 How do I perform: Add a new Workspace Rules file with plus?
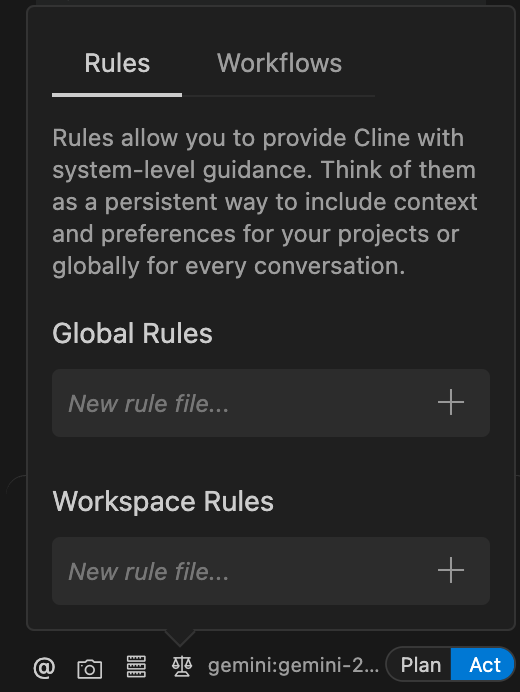451,570
